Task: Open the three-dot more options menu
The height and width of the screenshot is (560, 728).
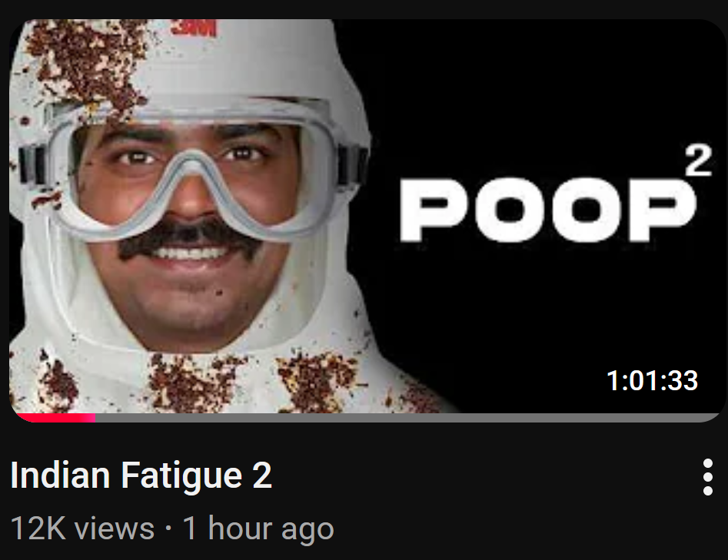Action: [707, 477]
